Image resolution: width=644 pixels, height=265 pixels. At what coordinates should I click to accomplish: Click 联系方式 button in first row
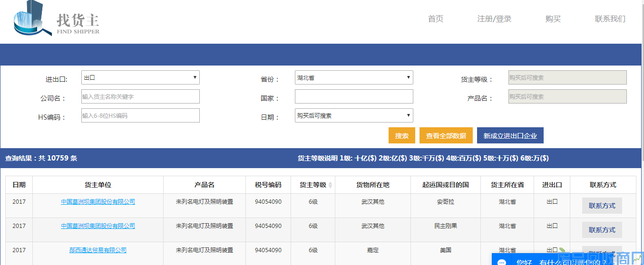pos(602,206)
